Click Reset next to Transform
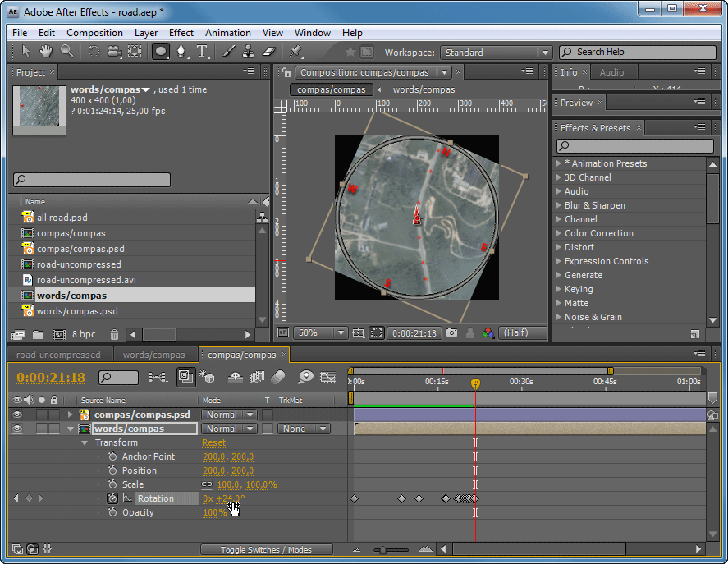This screenshot has width=728, height=564. 213,442
